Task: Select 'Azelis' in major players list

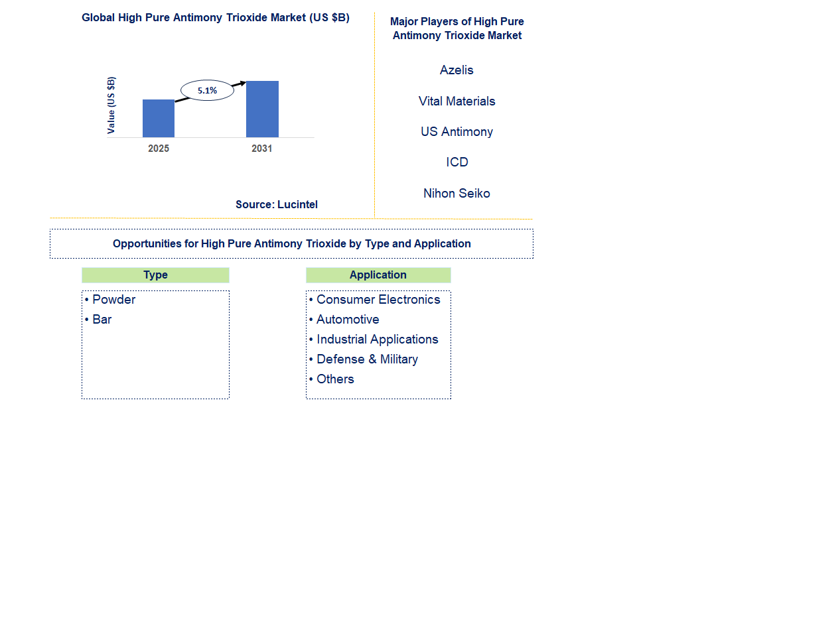Action: point(456,70)
